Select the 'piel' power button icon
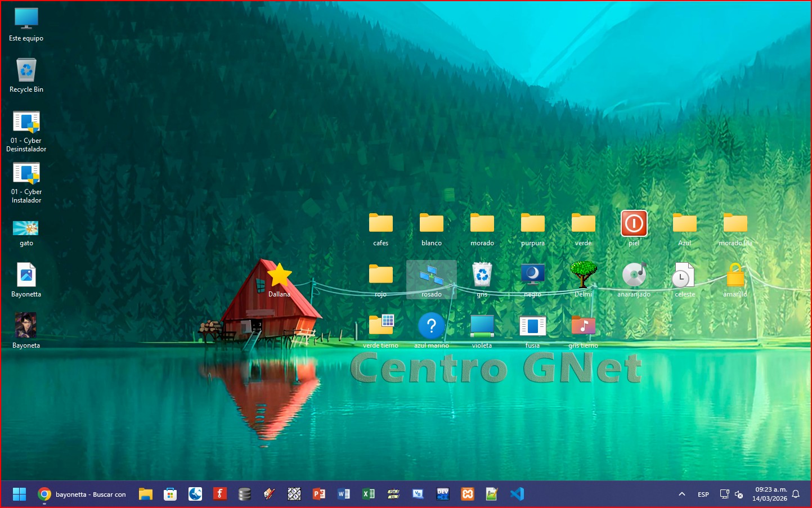 tap(634, 224)
